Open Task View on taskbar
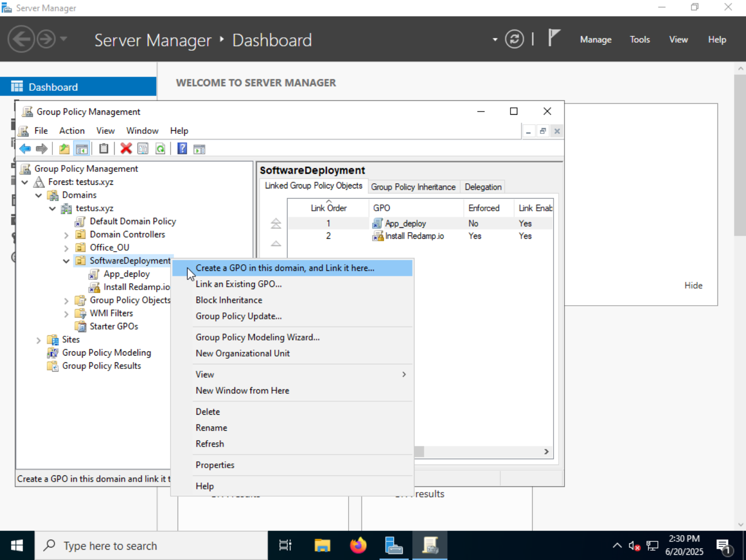This screenshot has height=560, width=746. [285, 545]
